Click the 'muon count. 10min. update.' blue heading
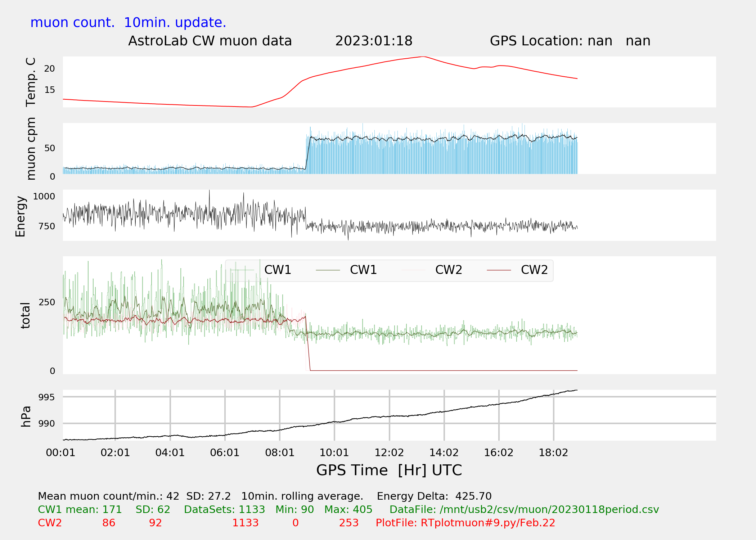The height and width of the screenshot is (540, 756). pyautogui.click(x=128, y=23)
